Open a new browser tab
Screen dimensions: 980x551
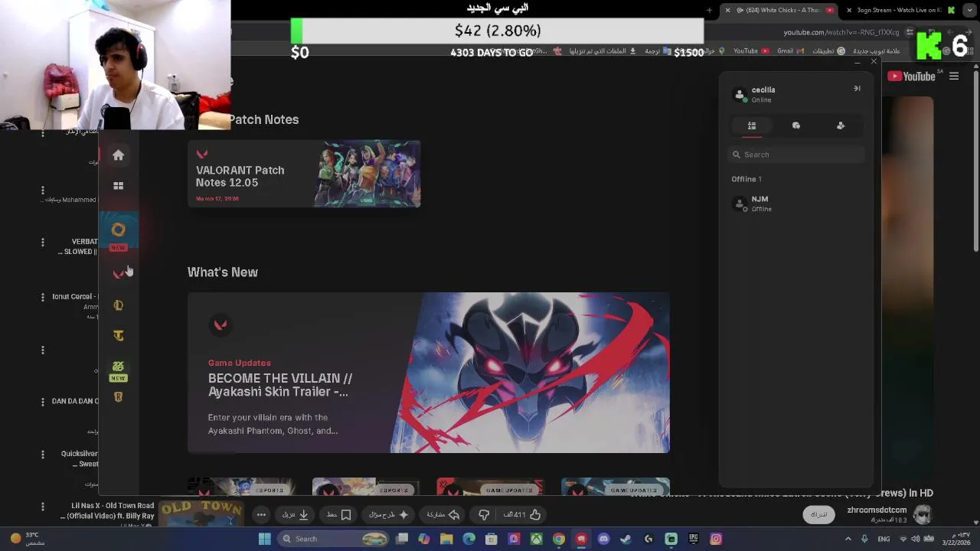point(709,10)
